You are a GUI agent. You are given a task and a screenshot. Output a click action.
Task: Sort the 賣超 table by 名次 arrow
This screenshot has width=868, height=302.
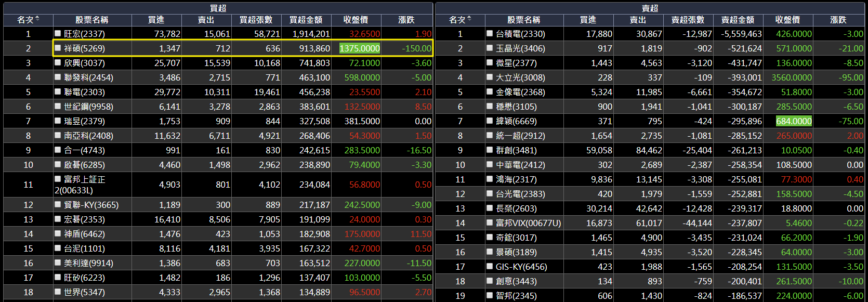click(x=469, y=19)
